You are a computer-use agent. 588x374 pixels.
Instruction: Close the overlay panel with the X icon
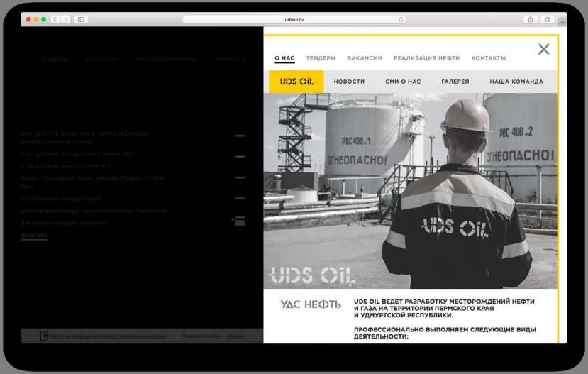click(543, 49)
